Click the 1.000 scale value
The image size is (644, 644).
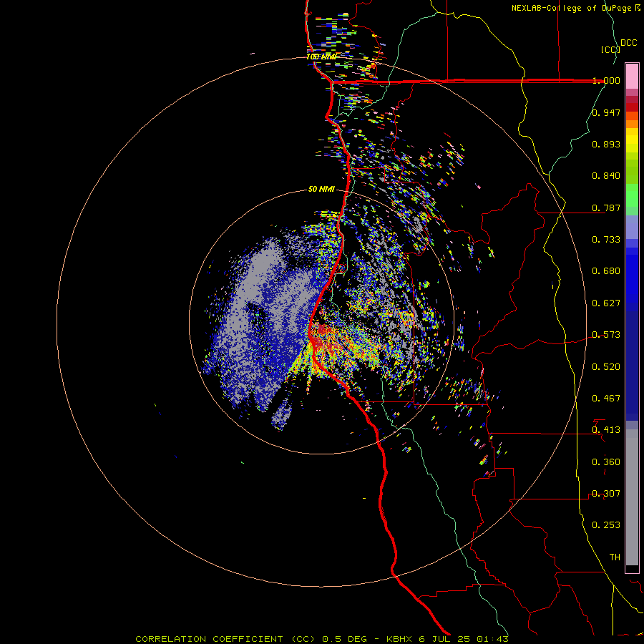606,80
